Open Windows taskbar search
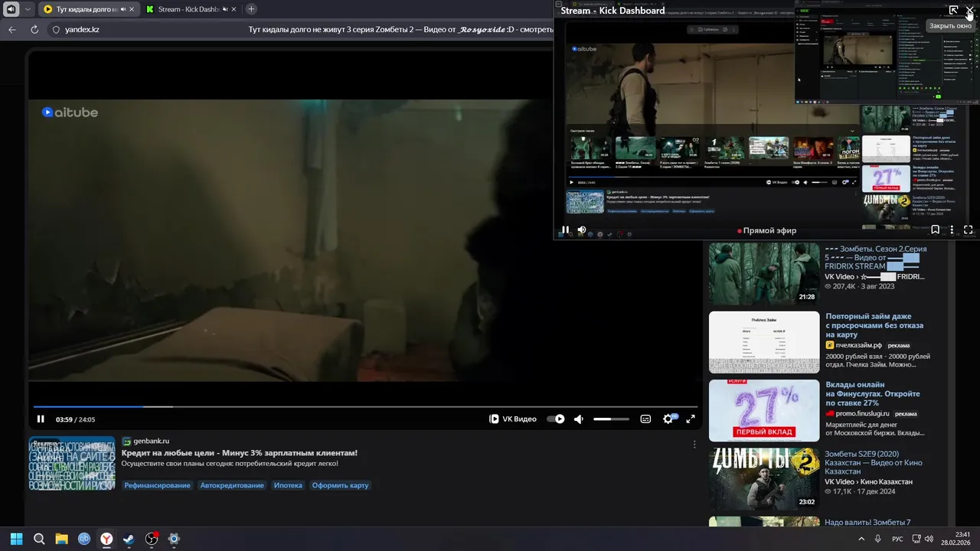 tap(39, 539)
